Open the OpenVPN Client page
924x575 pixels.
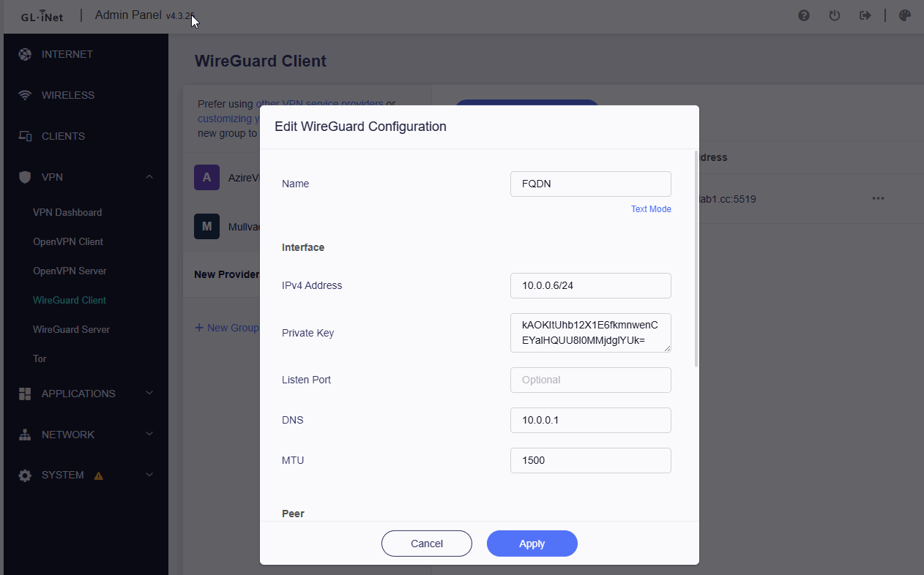pos(69,241)
